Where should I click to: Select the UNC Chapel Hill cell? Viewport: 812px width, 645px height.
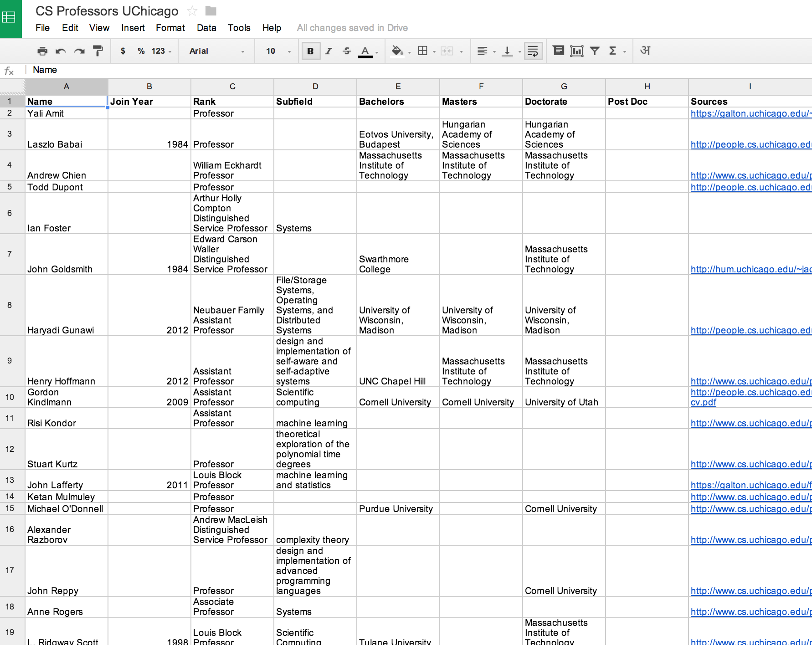(398, 361)
